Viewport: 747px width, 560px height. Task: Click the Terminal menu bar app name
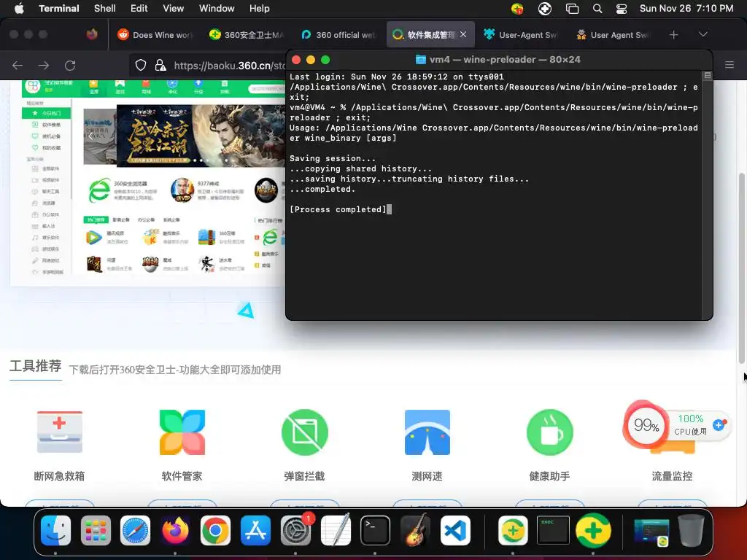59,9
